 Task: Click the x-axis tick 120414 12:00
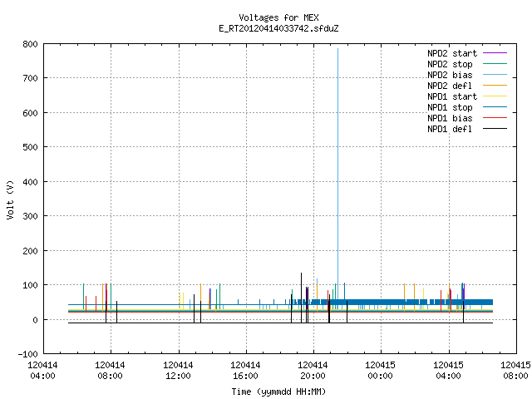point(178,371)
